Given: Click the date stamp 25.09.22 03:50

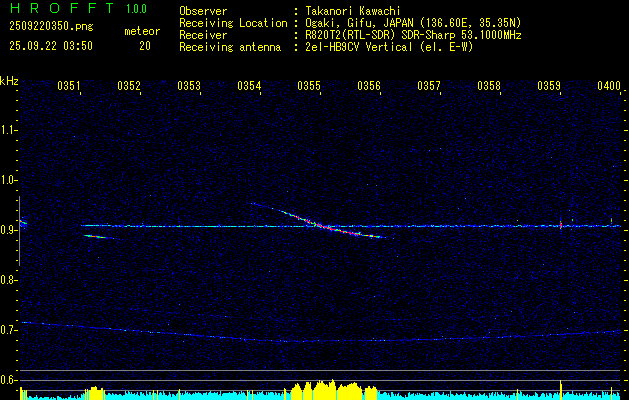Looking at the screenshot, I should (x=50, y=46).
